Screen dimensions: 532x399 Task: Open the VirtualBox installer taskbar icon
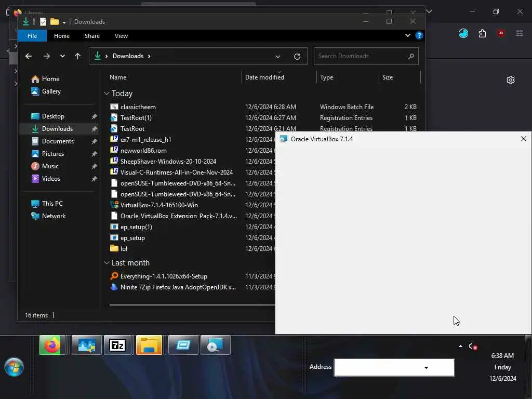[216, 345]
